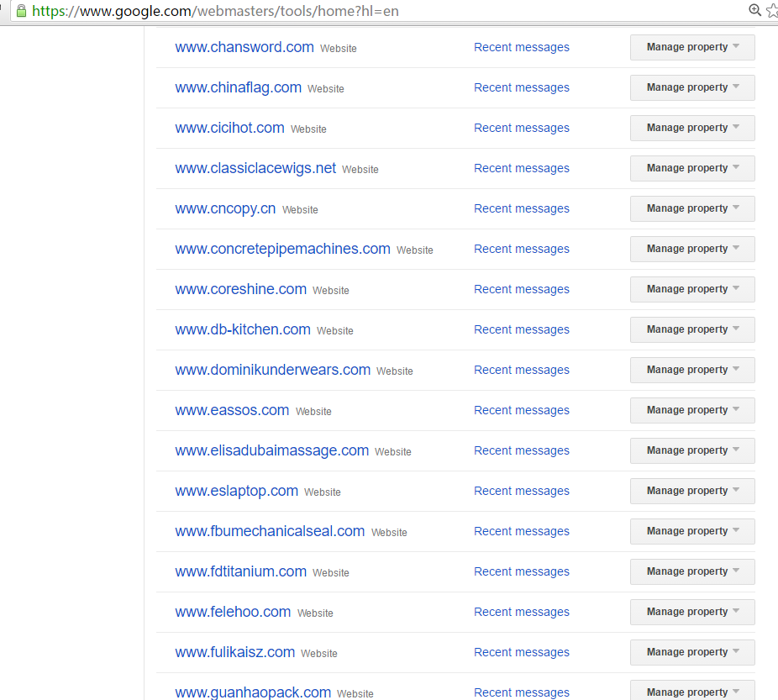Expand Manage property for www.classiclacewigs.net
Screen dimensions: 778x700
[x=692, y=168]
